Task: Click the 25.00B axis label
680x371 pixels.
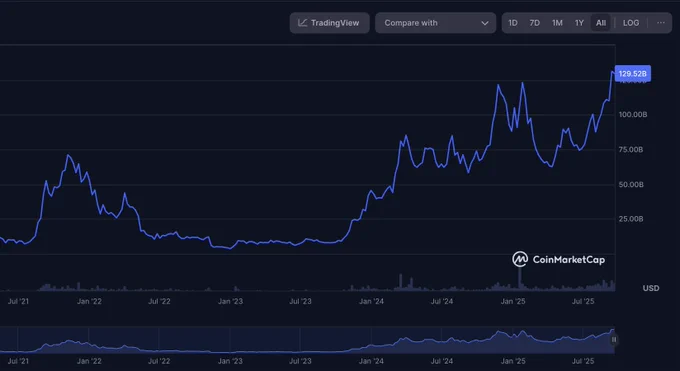Action: tap(631, 219)
